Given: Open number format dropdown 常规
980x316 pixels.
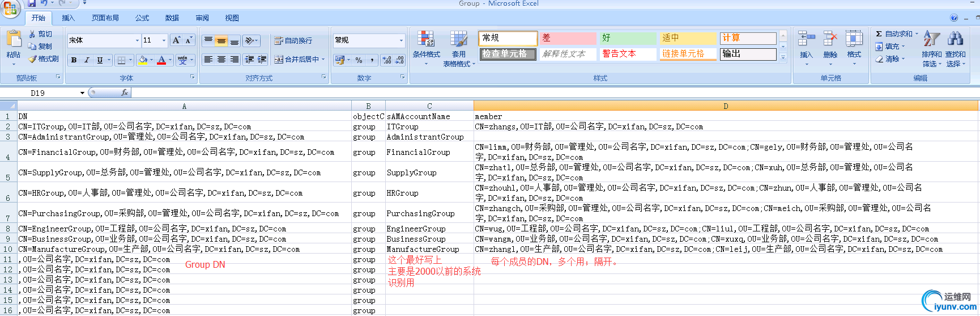Looking at the screenshot, I should point(401,40).
